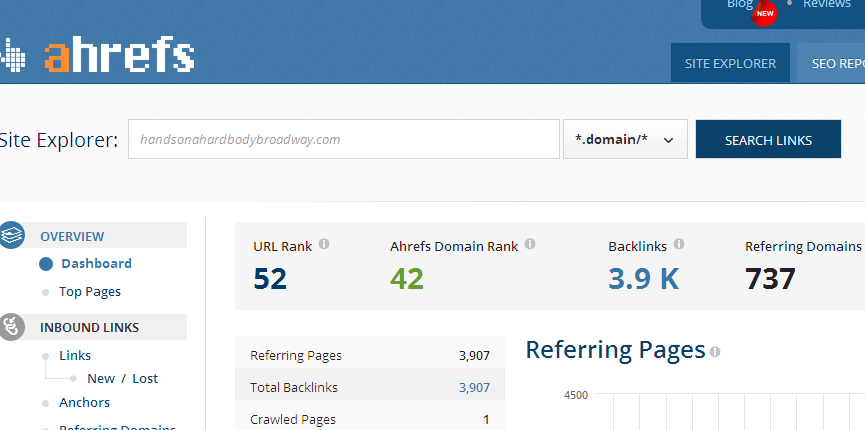Open Dashboard in the sidebar
Image resolution: width=865 pixels, height=430 pixels.
click(97, 263)
